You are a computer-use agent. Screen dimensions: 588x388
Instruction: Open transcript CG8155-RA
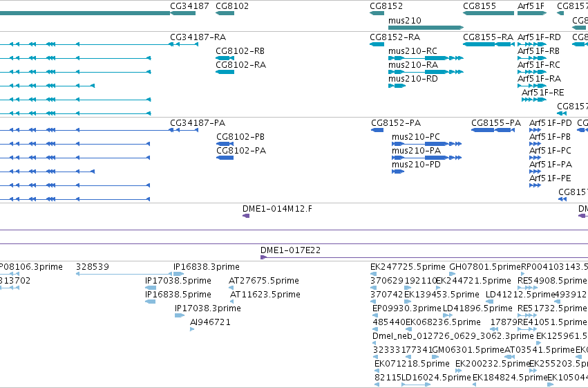(x=488, y=37)
